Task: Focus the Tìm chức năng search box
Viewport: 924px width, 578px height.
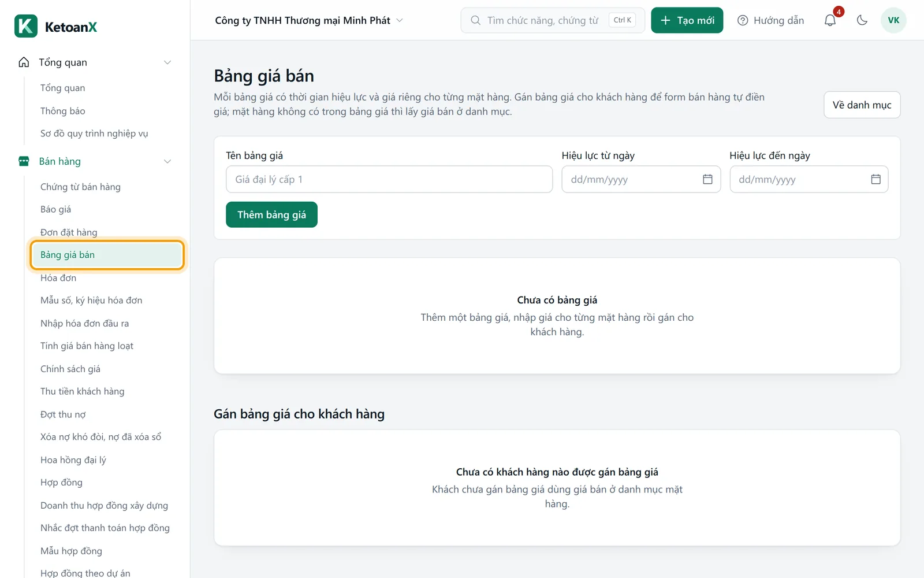Action: [x=553, y=20]
